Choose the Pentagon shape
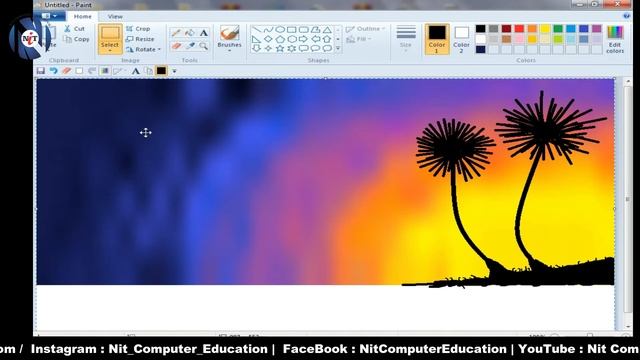 coord(280,39)
